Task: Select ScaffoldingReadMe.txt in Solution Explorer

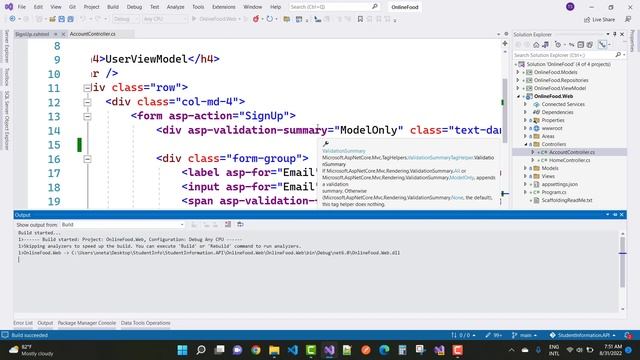Action: pyautogui.click(x=567, y=200)
